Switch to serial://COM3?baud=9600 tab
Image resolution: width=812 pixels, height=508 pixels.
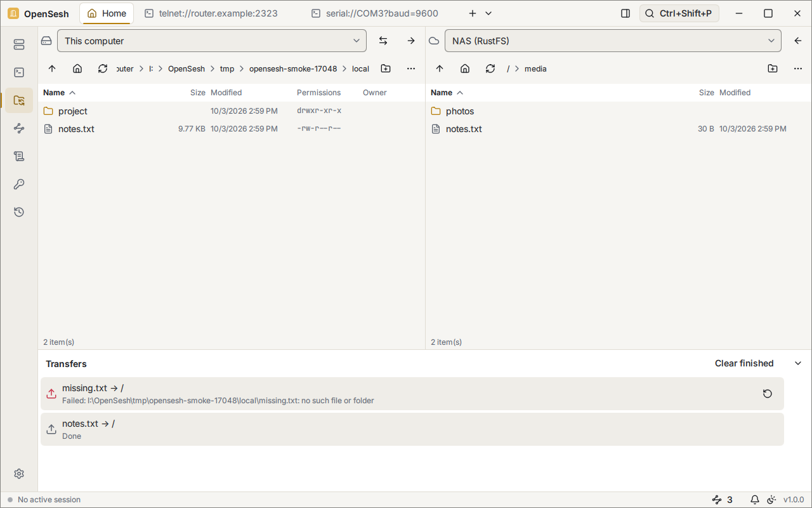pyautogui.click(x=375, y=13)
